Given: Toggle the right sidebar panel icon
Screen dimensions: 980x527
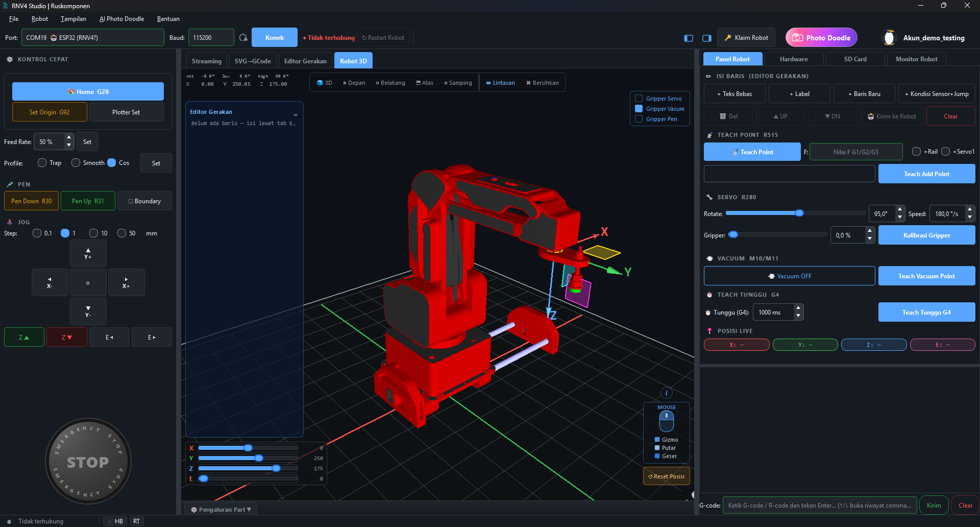Looking at the screenshot, I should (707, 38).
